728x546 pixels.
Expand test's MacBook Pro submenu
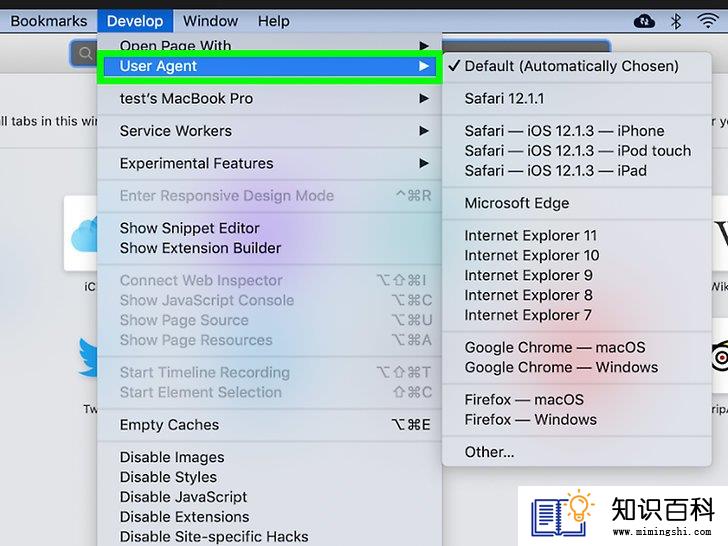(x=269, y=98)
